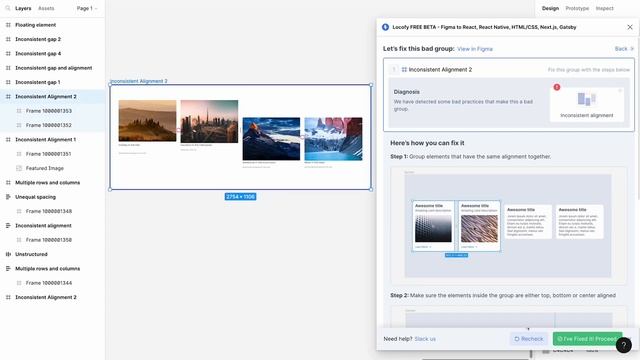Click frame icon beside Inconsistent gap 2
This screenshot has height=360, width=640.
click(8, 39)
